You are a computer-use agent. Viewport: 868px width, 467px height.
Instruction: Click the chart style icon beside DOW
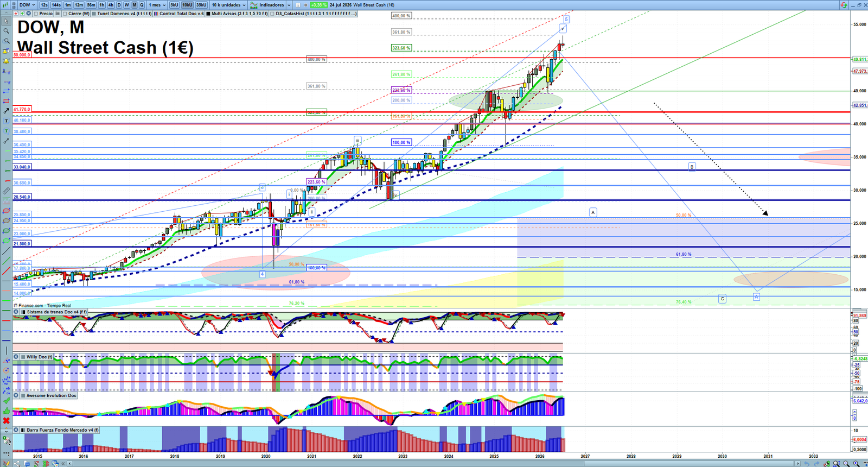[x=5, y=5]
